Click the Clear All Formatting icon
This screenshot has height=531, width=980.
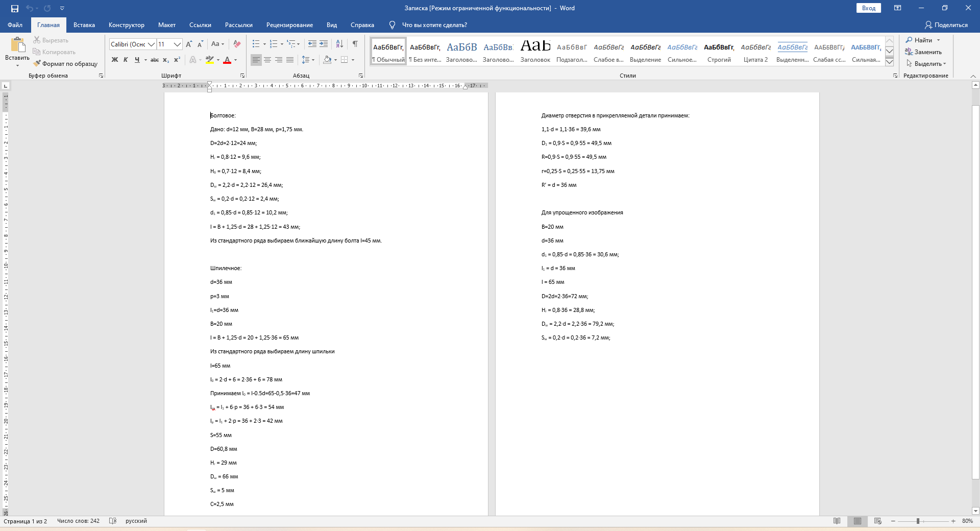point(237,44)
